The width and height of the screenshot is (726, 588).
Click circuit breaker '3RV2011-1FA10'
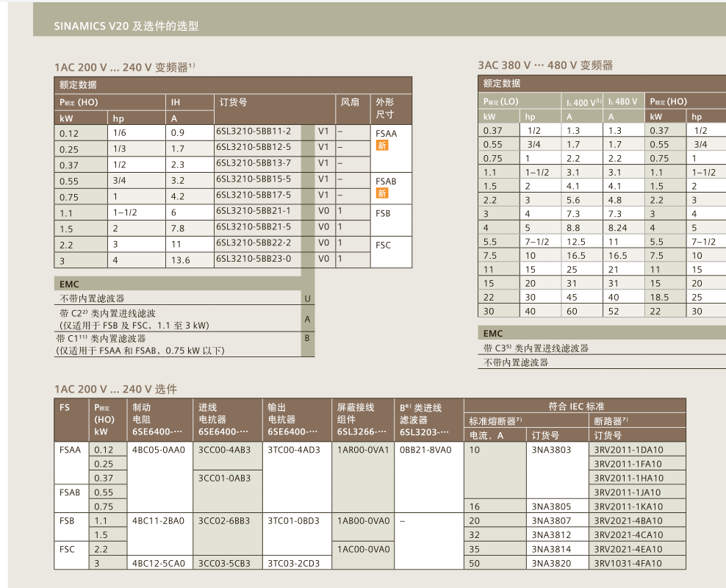point(628,464)
